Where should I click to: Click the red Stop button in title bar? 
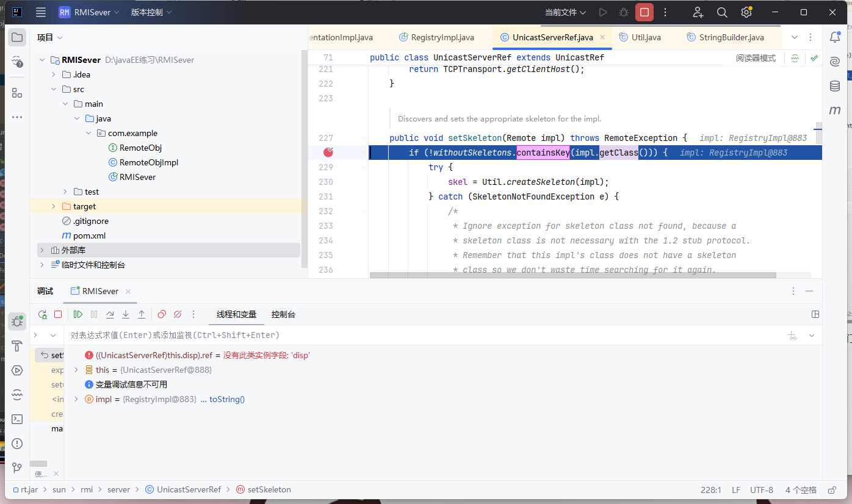644,12
